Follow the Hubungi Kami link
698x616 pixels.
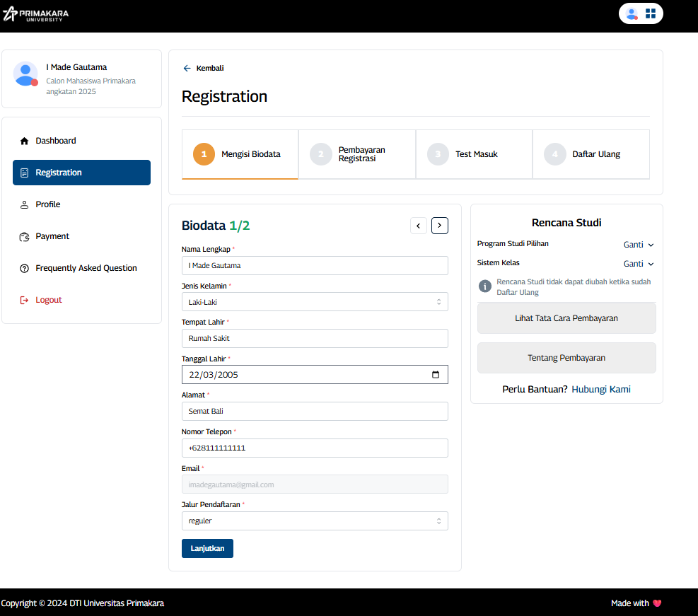tap(601, 390)
